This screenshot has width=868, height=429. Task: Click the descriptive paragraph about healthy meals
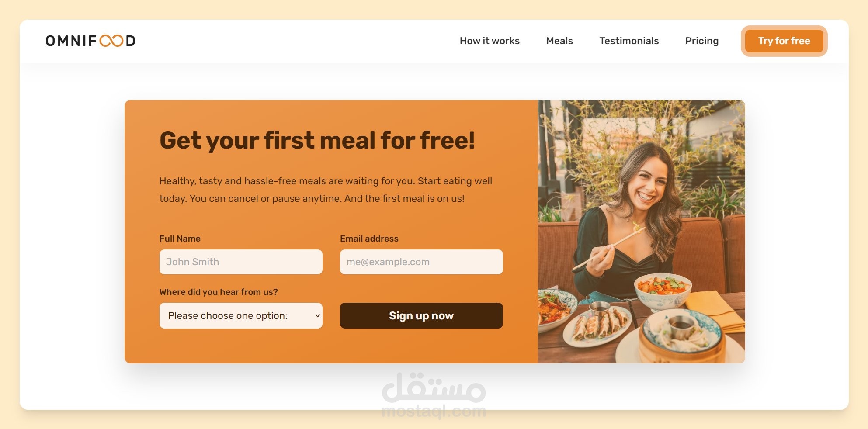[x=326, y=190]
